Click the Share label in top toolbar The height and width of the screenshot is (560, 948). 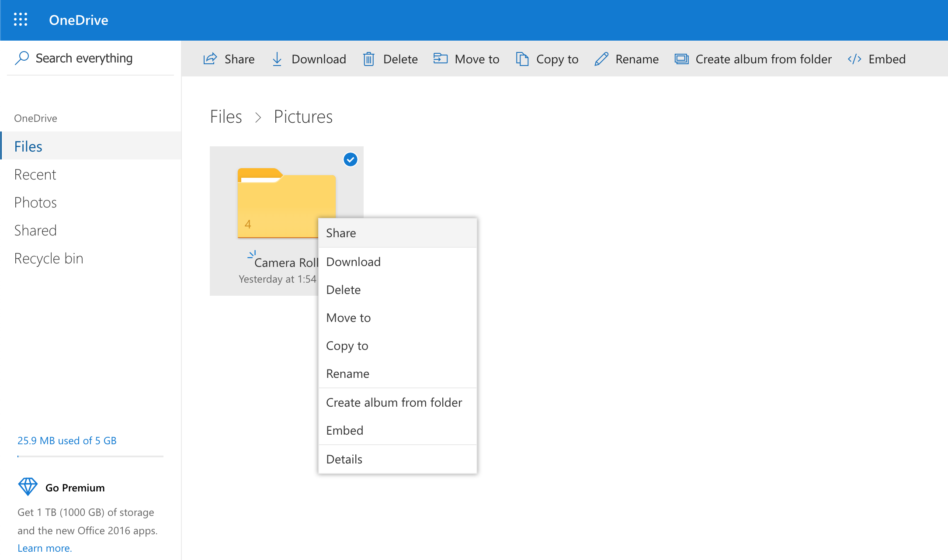click(240, 59)
